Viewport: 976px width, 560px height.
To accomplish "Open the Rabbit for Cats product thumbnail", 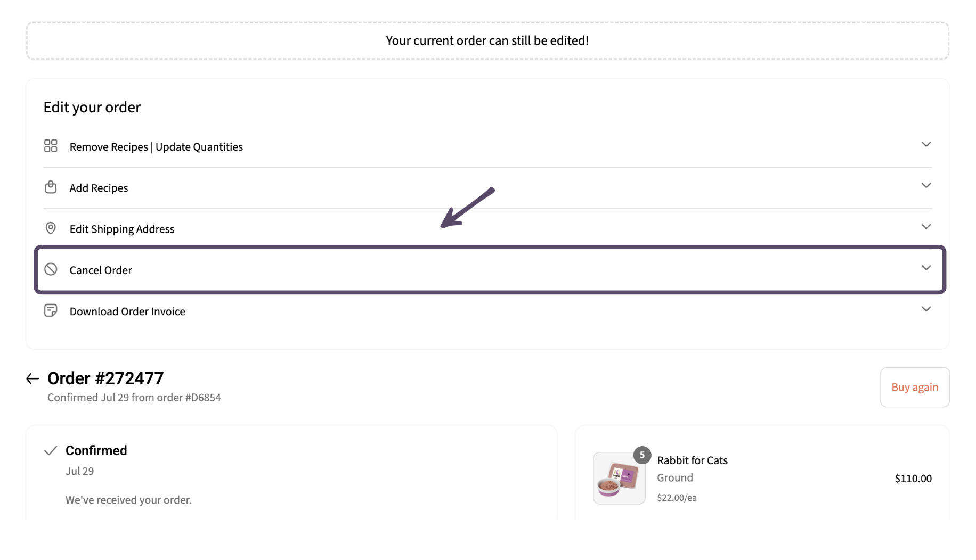I will 619,478.
